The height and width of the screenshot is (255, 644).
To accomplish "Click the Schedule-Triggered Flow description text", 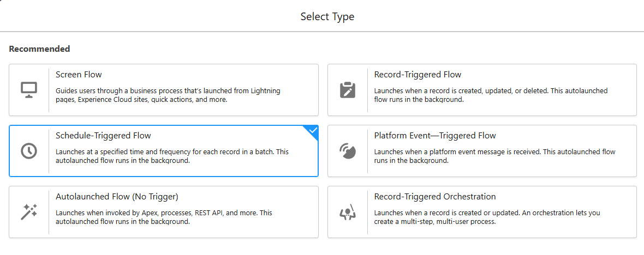I will (172, 156).
